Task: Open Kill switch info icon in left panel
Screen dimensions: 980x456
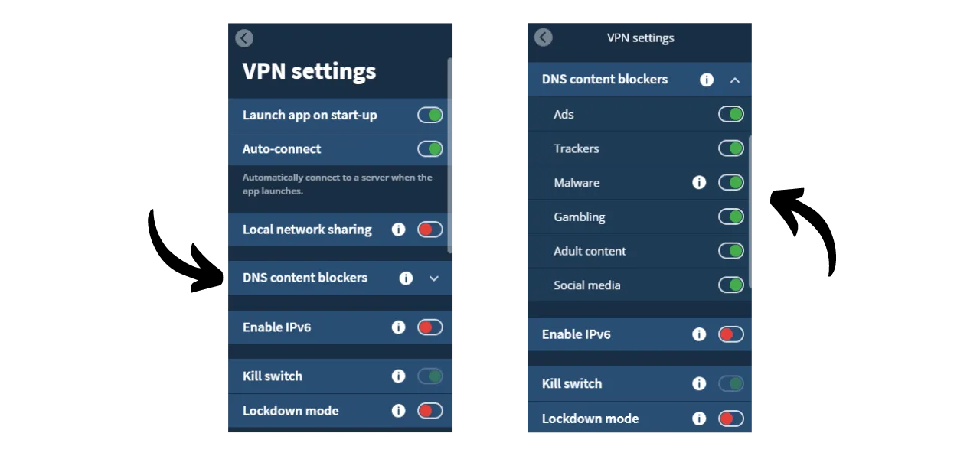Action: click(398, 376)
